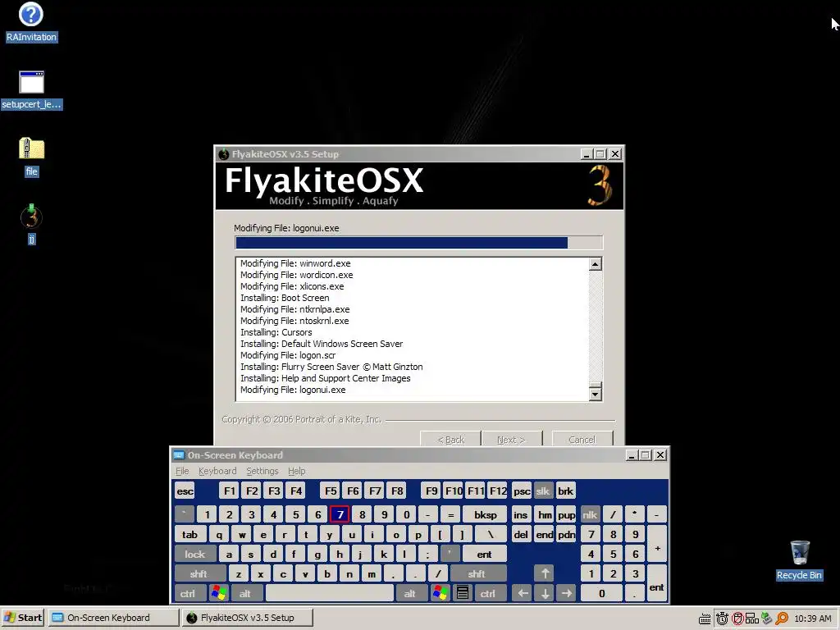
Task: Click the < Back button in Setup
Action: click(x=450, y=439)
